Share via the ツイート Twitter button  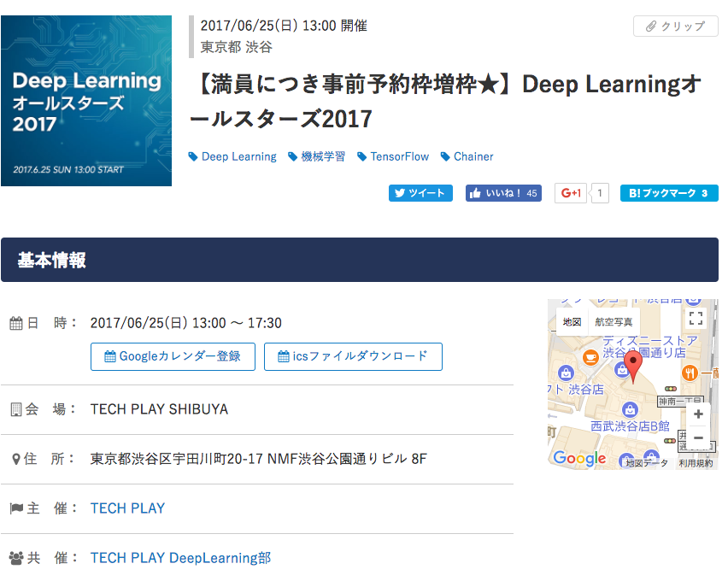(420, 193)
